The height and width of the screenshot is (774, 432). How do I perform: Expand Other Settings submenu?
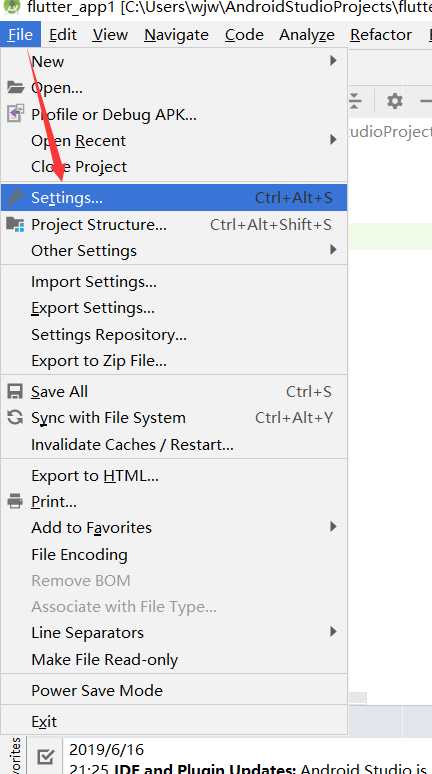pos(333,250)
